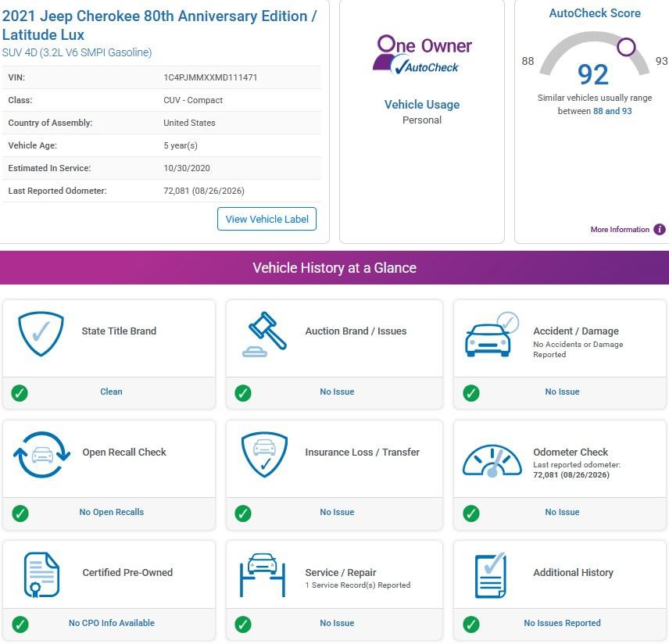Click the Vehicle Age 5 year(s) value

pos(181,145)
